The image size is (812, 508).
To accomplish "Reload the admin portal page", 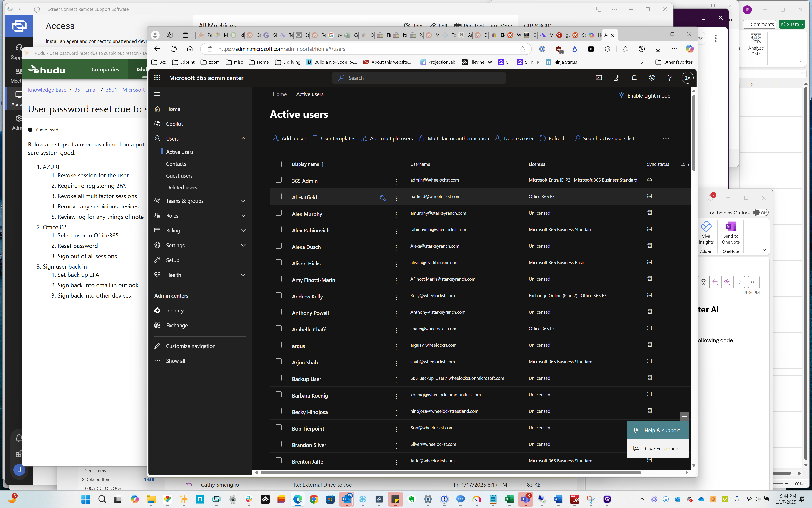I will click(x=173, y=49).
